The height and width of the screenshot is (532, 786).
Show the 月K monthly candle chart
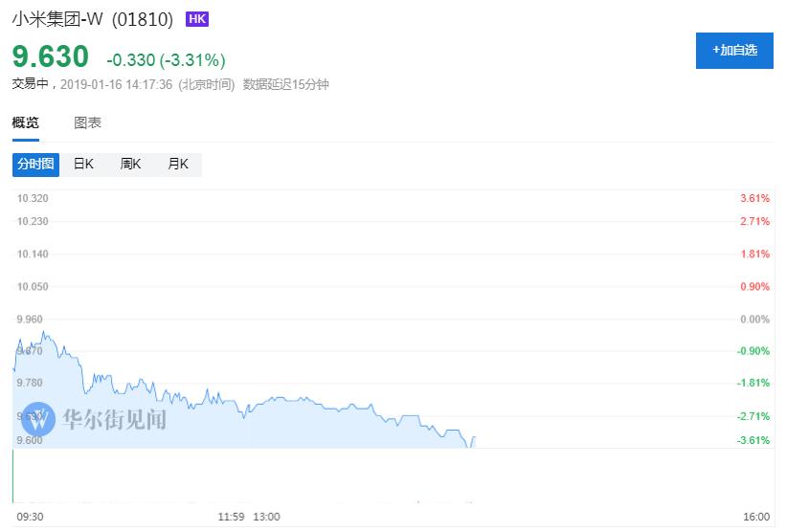tap(178, 164)
